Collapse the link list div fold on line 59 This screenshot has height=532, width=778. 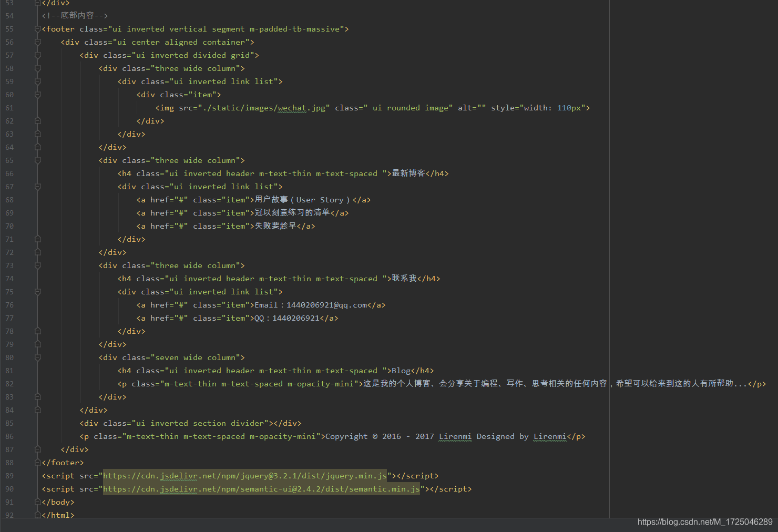click(x=38, y=81)
